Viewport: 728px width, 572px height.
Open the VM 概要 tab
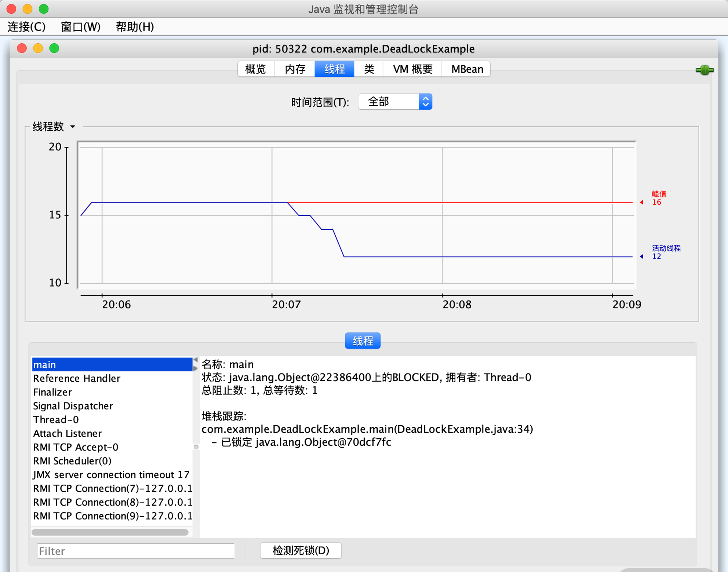click(412, 69)
